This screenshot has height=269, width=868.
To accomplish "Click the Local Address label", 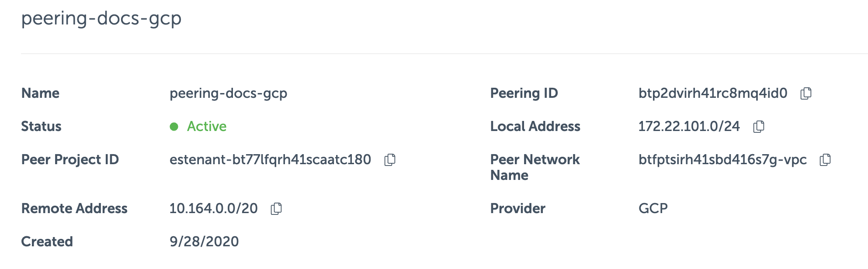I will pos(535,127).
